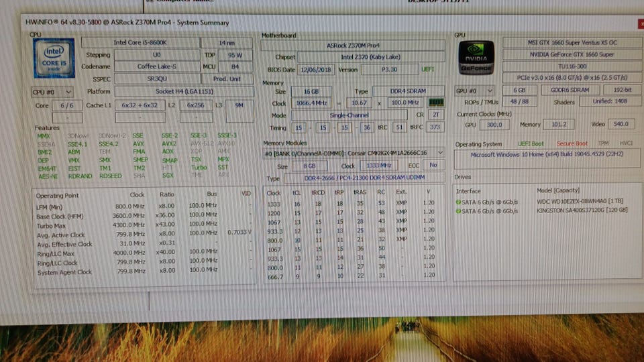Click the Single-Channel memory mode field
Viewport: 644px width, 362px height.
(x=349, y=115)
